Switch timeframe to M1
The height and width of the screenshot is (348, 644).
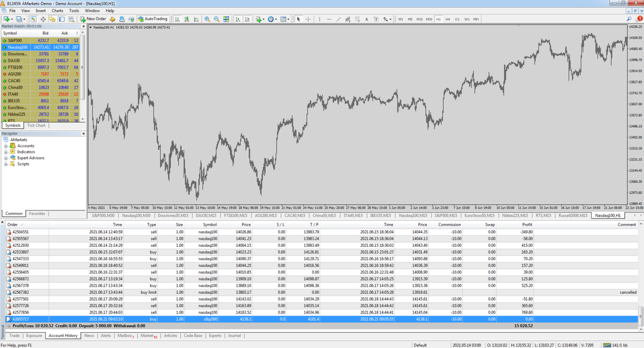pos(400,19)
